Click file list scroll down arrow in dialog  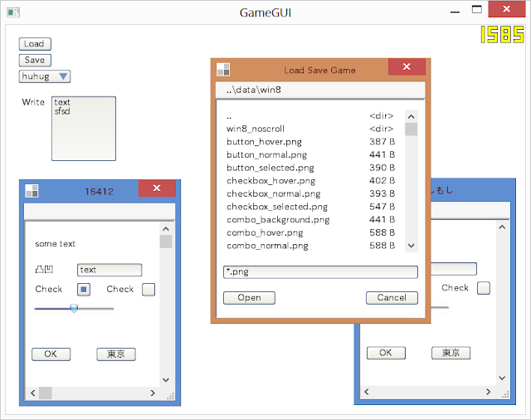pos(412,246)
